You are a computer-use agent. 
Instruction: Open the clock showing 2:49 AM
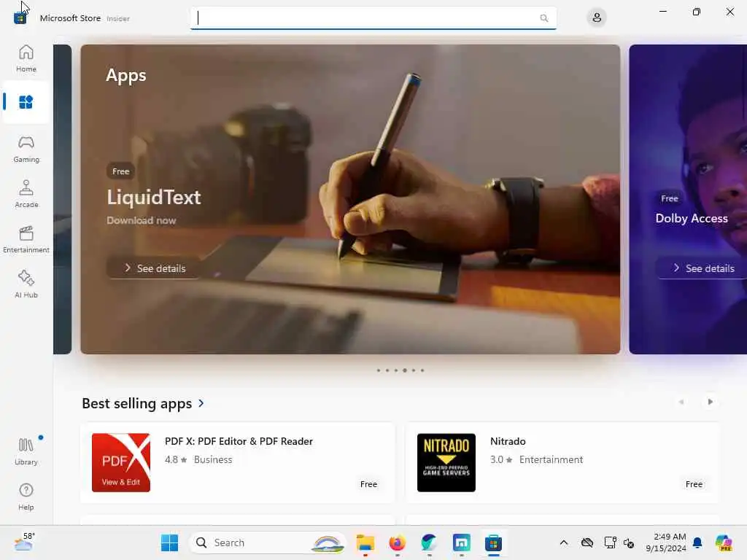coord(666,542)
